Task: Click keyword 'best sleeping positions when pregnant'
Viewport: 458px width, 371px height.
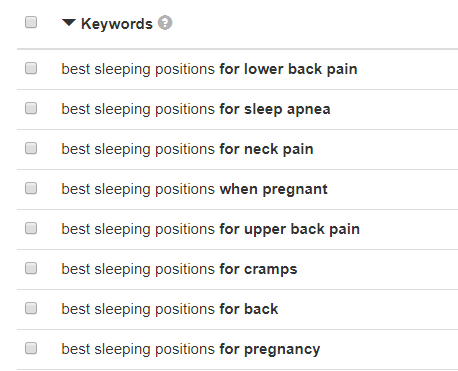Action: click(x=195, y=189)
